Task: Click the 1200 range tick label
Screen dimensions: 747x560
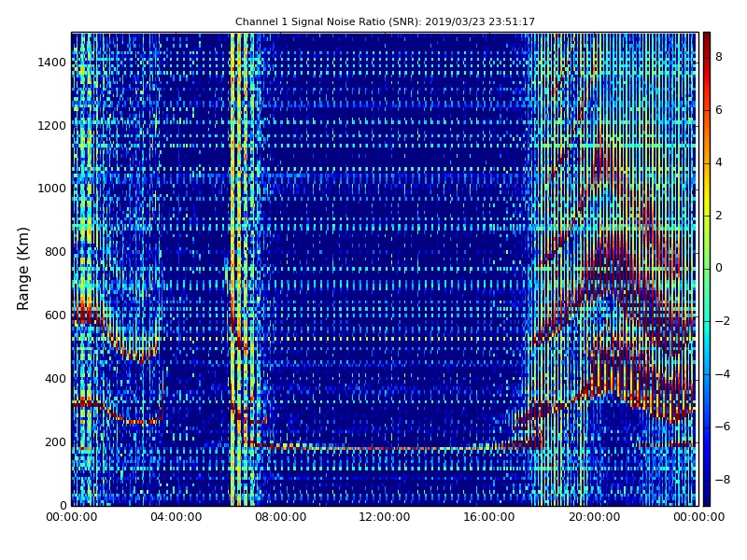Action: coord(52,126)
